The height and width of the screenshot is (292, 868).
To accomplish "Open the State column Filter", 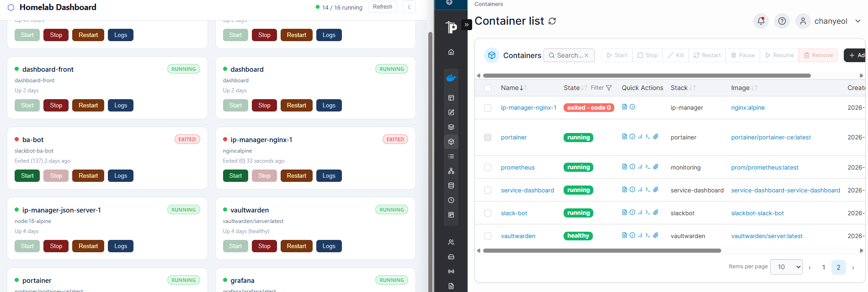I will pyautogui.click(x=601, y=88).
